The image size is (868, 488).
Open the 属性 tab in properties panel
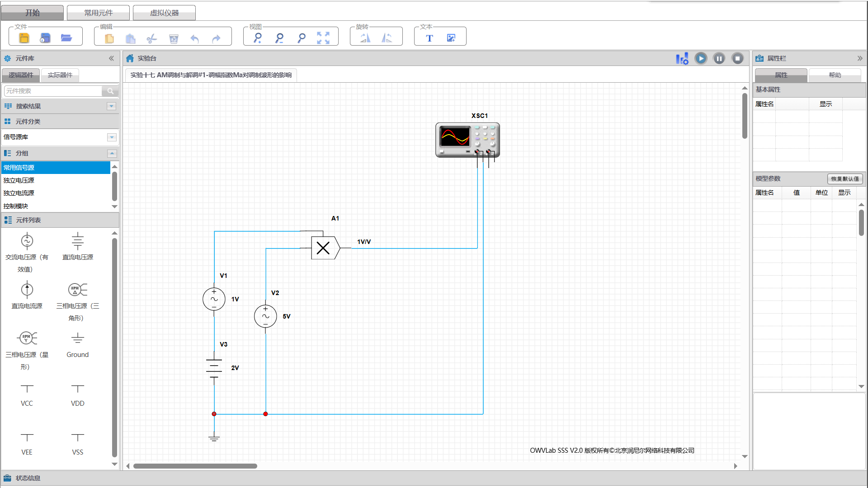(781, 75)
